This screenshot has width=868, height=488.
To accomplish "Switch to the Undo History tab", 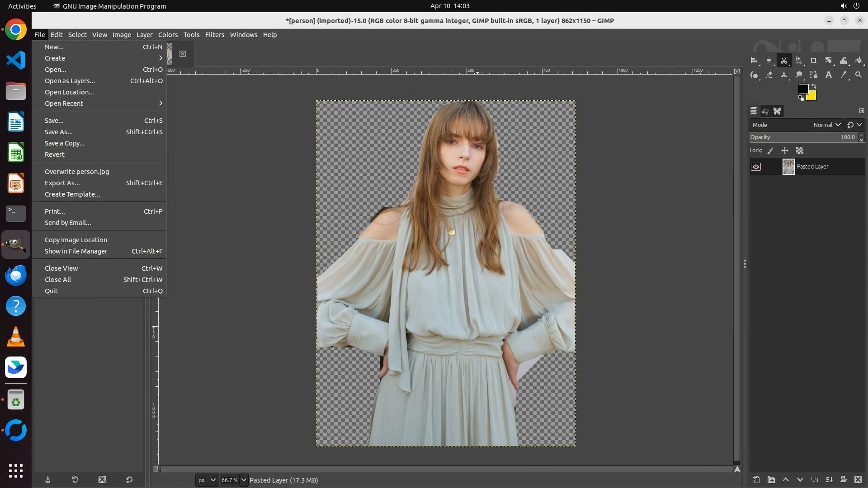I will (x=765, y=111).
